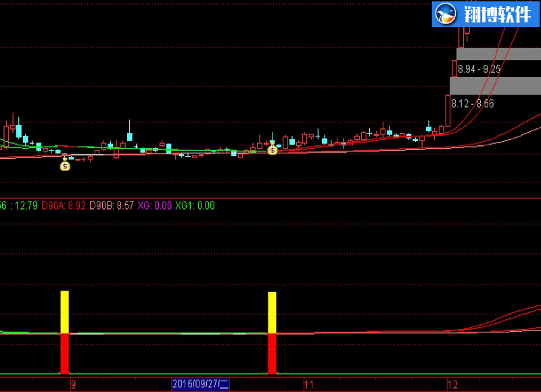Click the XG: 0.00 indicator value
The width and height of the screenshot is (541, 392).
(155, 206)
